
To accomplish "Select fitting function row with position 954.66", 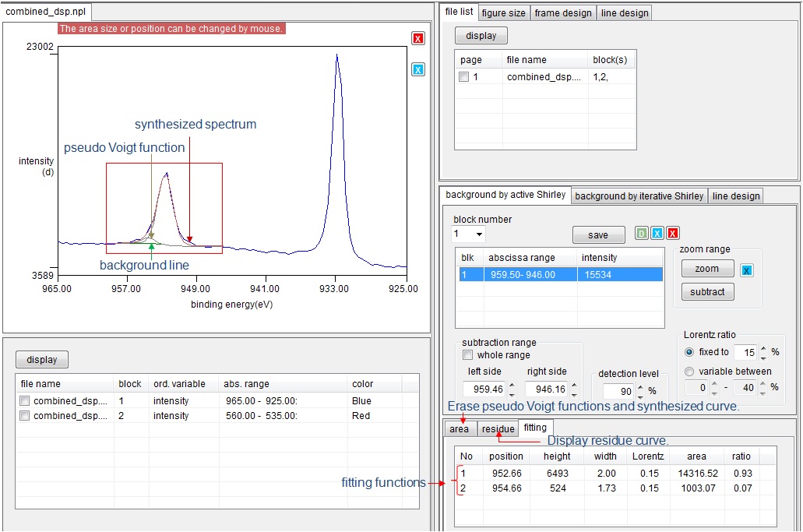I will point(615,488).
